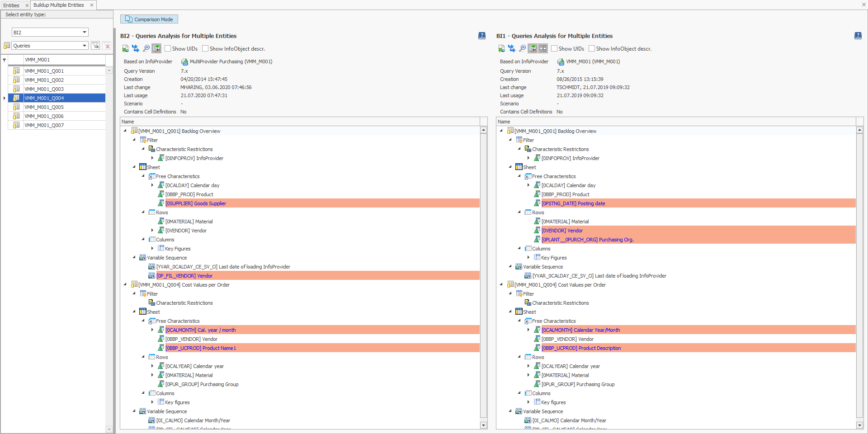This screenshot has width=868, height=434.
Task: Toggle the comparison sync icon in left toolbar
Action: tap(156, 48)
